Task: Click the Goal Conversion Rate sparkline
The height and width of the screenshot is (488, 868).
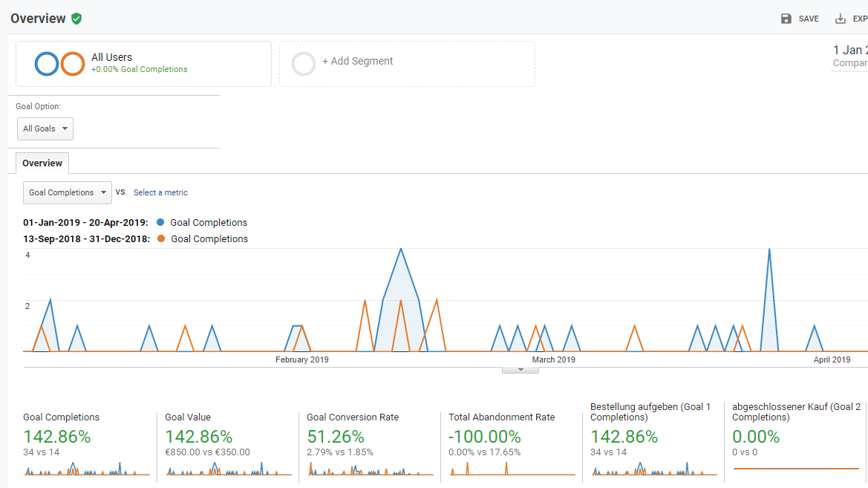Action: point(370,469)
